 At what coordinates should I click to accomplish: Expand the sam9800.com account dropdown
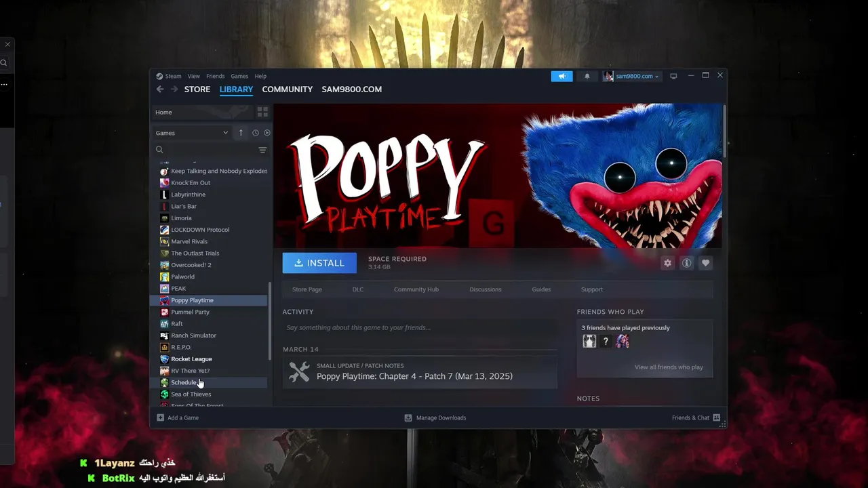[x=631, y=77]
